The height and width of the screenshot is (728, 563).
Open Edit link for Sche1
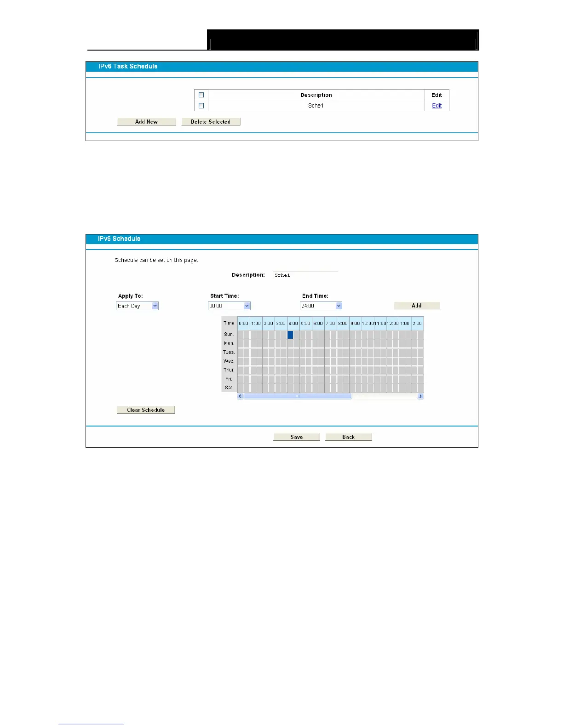[x=437, y=105]
